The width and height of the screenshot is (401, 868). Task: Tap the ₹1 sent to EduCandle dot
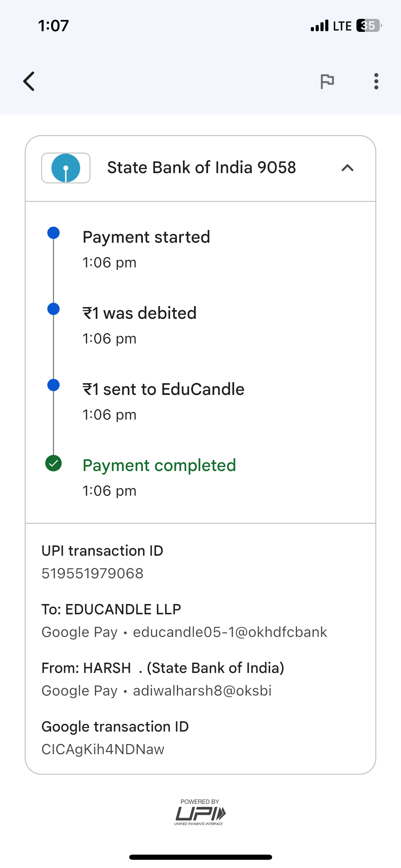(x=53, y=385)
